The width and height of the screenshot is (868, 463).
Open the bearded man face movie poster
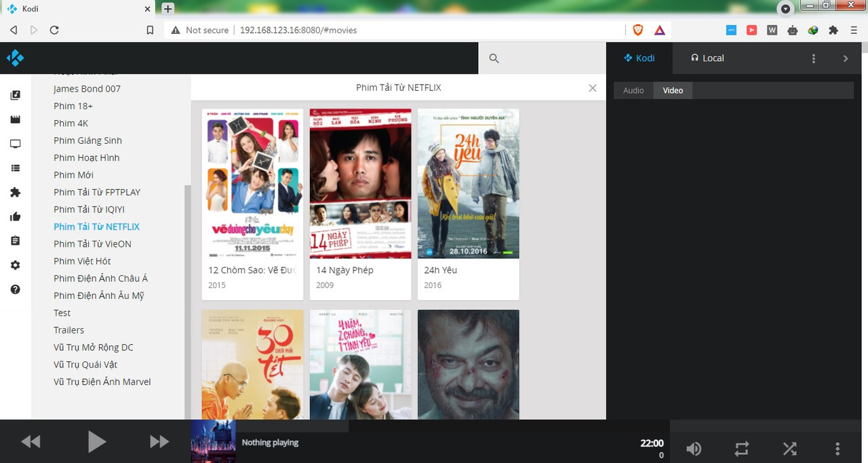pos(468,365)
